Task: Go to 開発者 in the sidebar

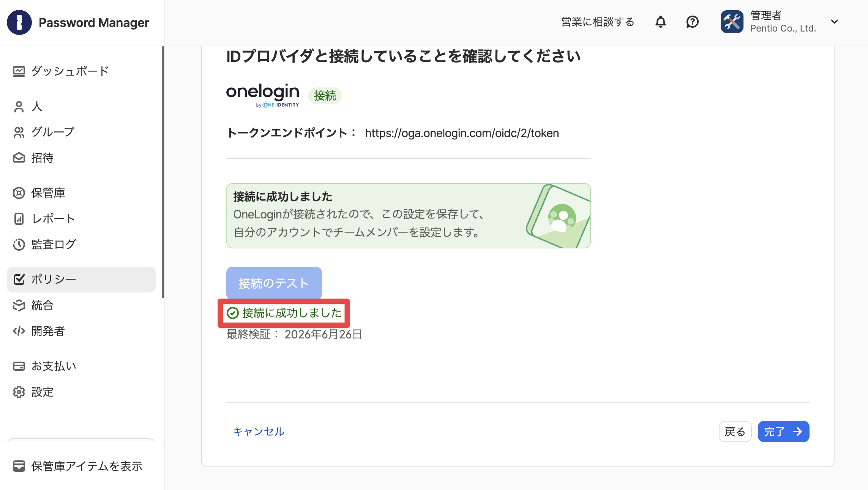Action: point(81,331)
